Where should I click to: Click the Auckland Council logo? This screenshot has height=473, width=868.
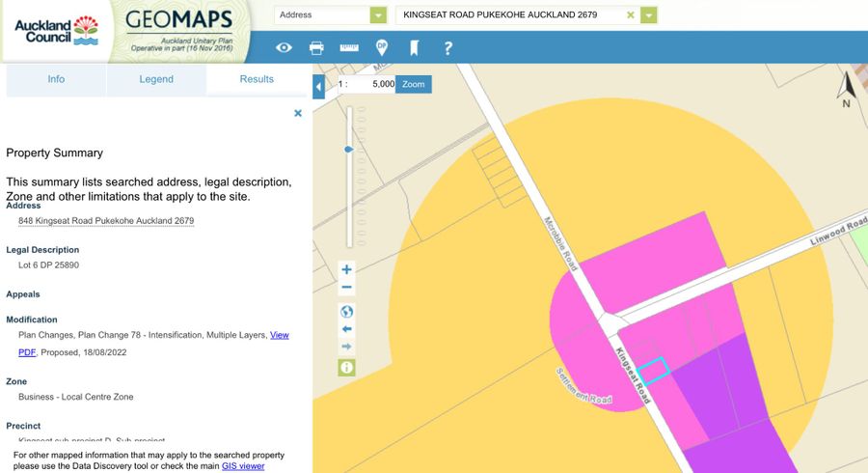57,31
